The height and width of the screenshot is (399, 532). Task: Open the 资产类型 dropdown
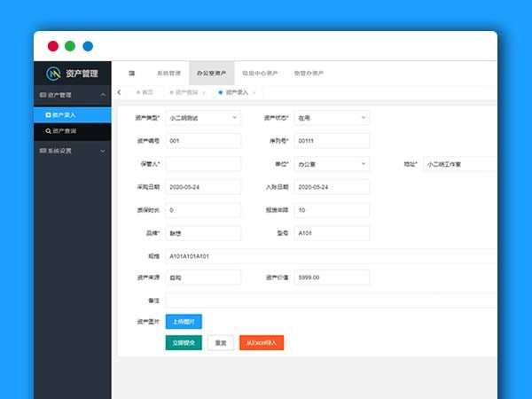[x=202, y=117]
